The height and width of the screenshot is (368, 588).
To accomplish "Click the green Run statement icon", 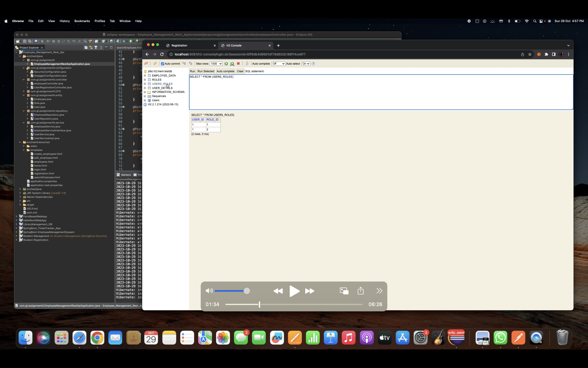I will pos(226,64).
